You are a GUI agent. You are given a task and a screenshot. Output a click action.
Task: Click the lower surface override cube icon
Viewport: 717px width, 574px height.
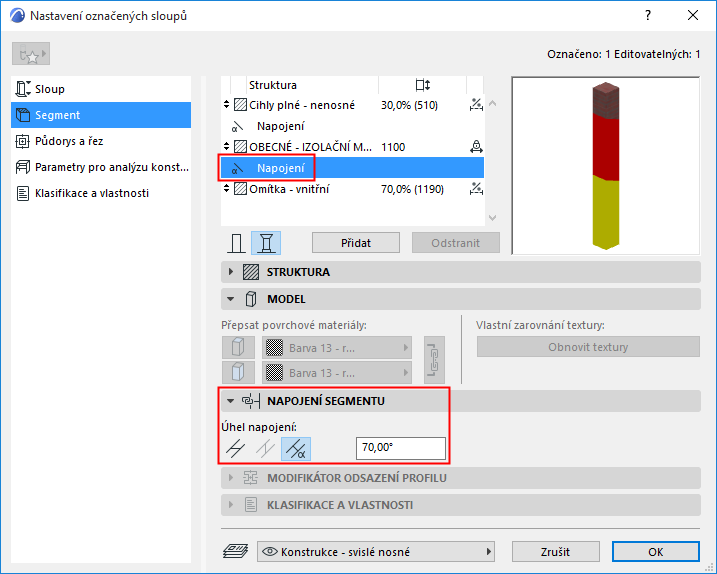click(x=238, y=372)
